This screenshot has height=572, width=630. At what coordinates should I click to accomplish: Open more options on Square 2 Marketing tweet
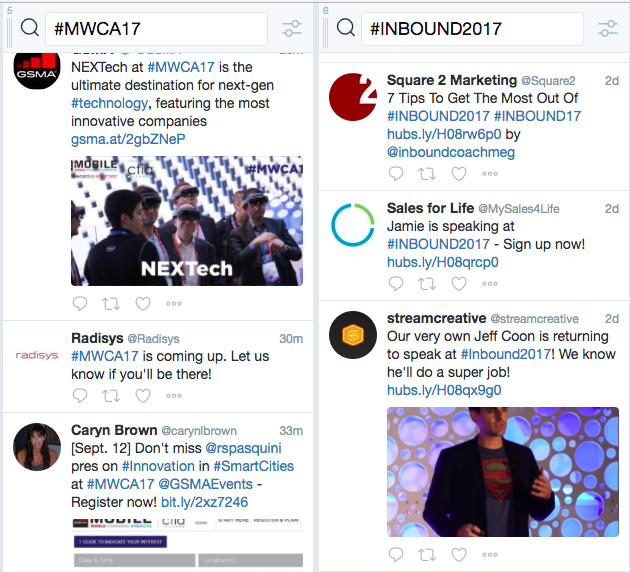pyautogui.click(x=490, y=174)
